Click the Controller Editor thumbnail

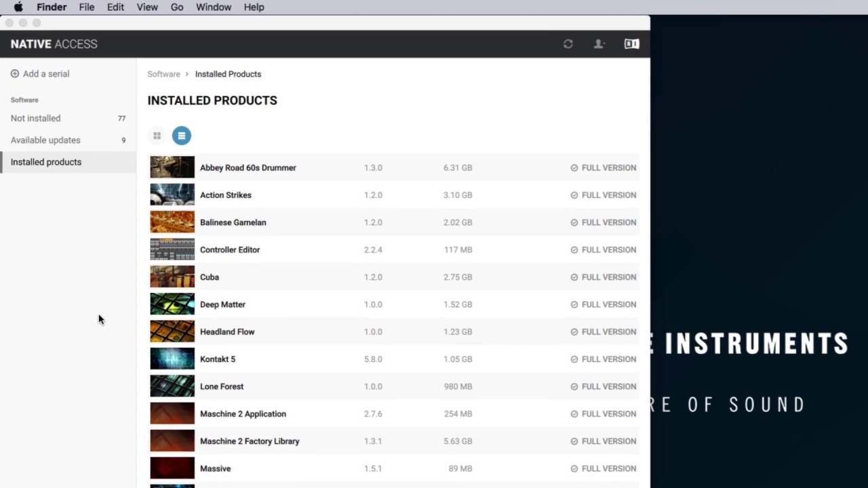[172, 249]
